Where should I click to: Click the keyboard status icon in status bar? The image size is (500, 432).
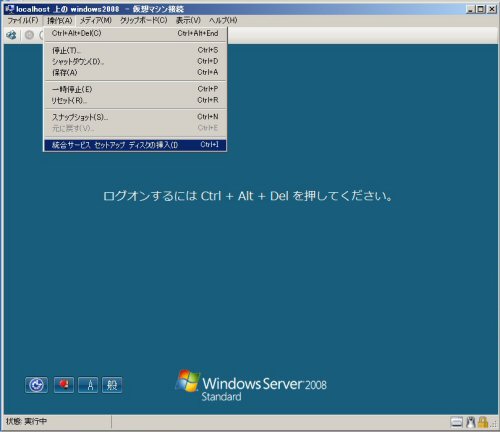click(x=456, y=422)
